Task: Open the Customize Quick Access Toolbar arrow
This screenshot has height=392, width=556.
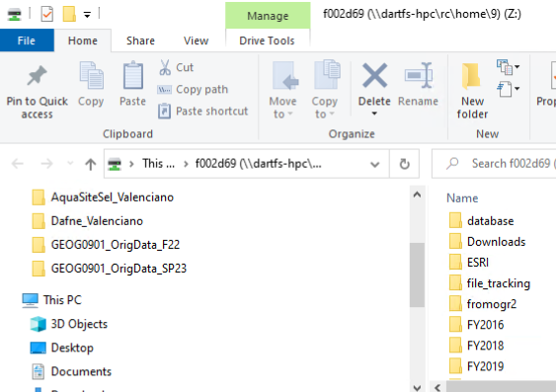Action: click(x=87, y=15)
